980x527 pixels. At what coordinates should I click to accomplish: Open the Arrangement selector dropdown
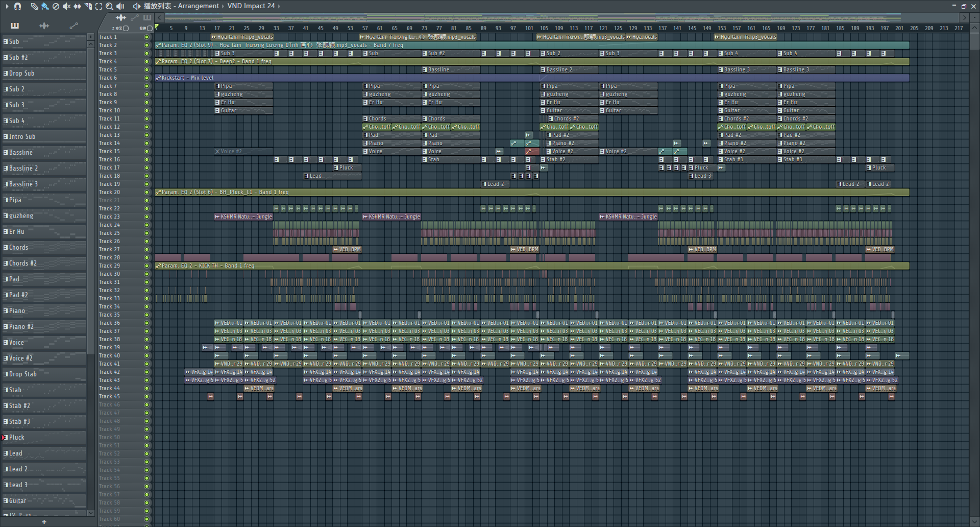[x=198, y=6]
